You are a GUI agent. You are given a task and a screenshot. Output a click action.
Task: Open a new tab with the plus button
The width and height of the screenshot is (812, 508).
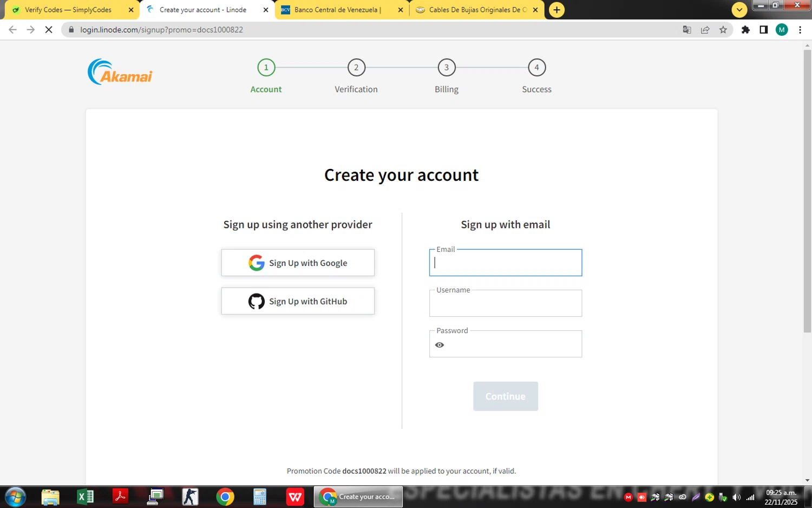(556, 10)
